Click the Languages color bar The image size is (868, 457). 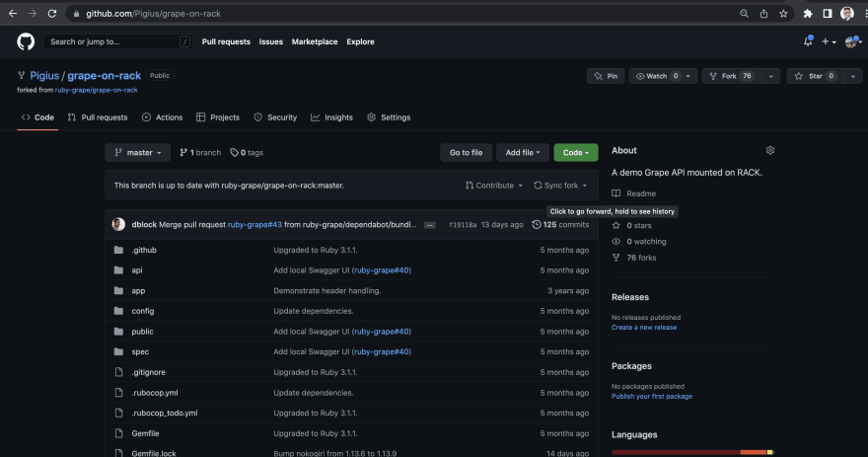tap(692, 453)
